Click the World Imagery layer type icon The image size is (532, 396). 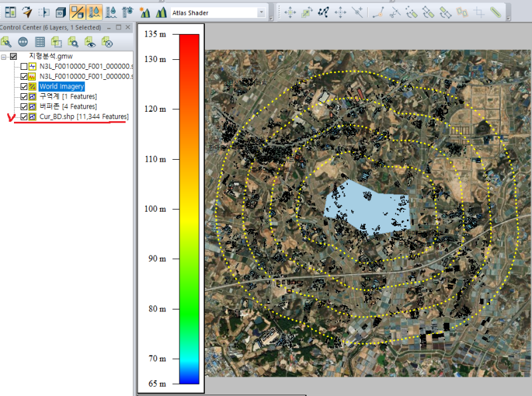tap(33, 87)
